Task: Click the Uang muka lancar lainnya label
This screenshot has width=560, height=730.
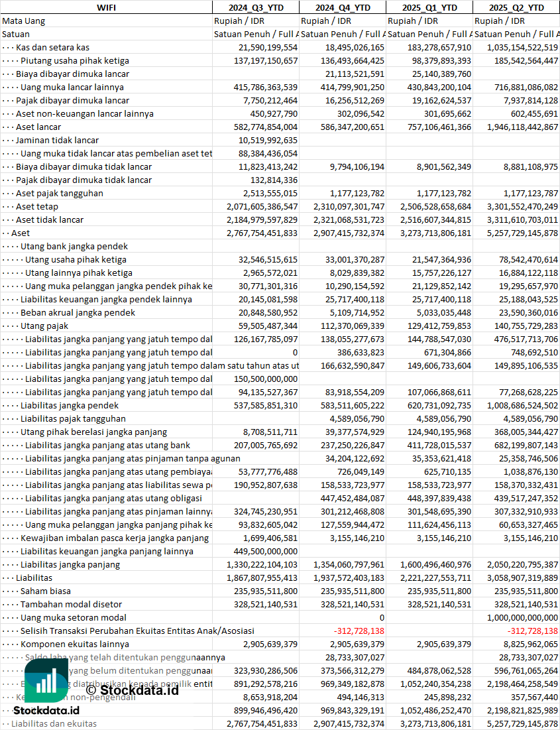Action: click(x=72, y=87)
